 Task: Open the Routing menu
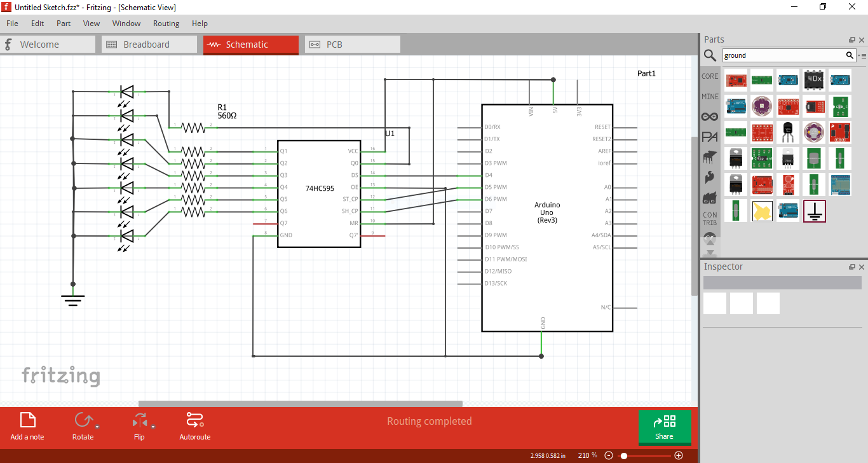point(166,24)
